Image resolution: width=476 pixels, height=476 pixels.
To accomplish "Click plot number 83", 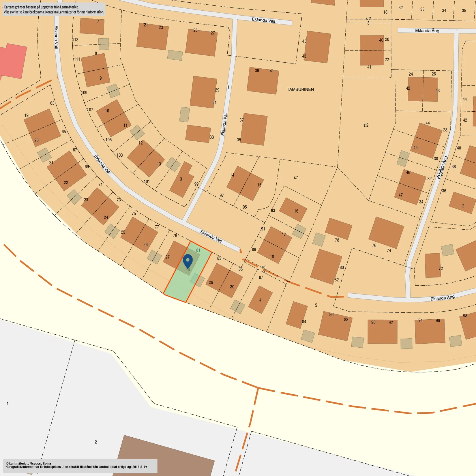I will click(219, 258).
